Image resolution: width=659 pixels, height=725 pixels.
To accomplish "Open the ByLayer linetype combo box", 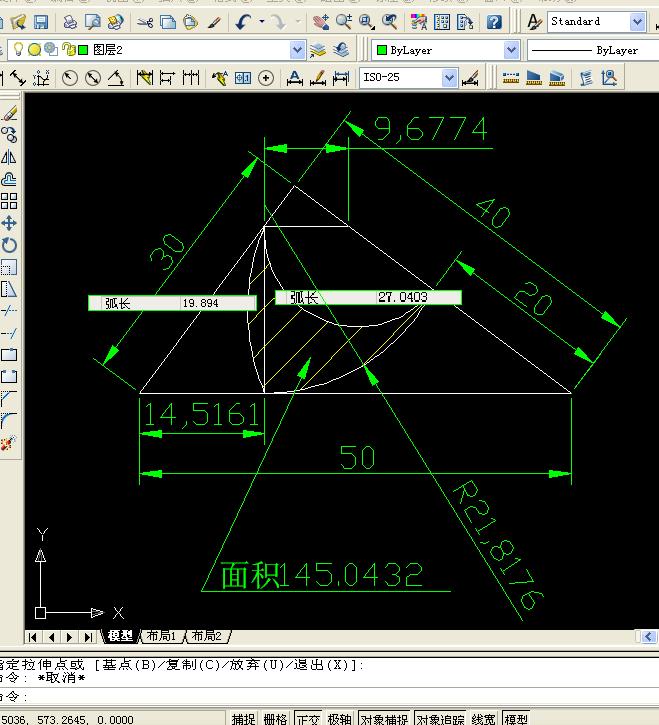I will 593,50.
